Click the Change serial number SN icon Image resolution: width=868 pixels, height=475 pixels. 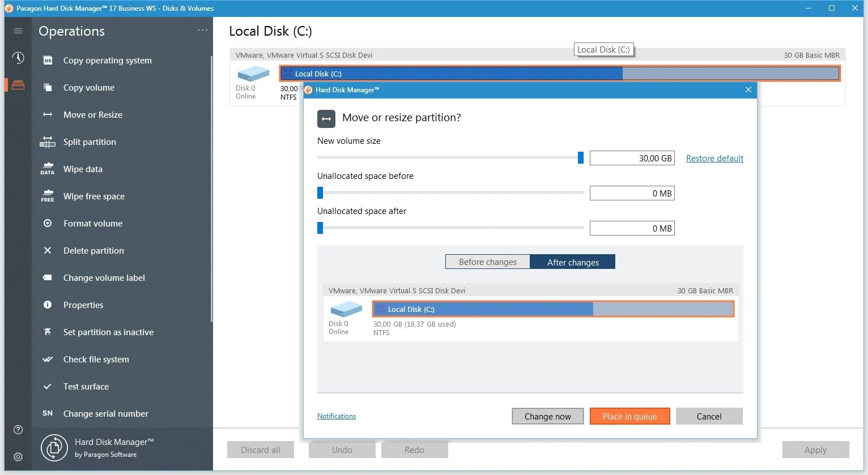click(x=48, y=414)
